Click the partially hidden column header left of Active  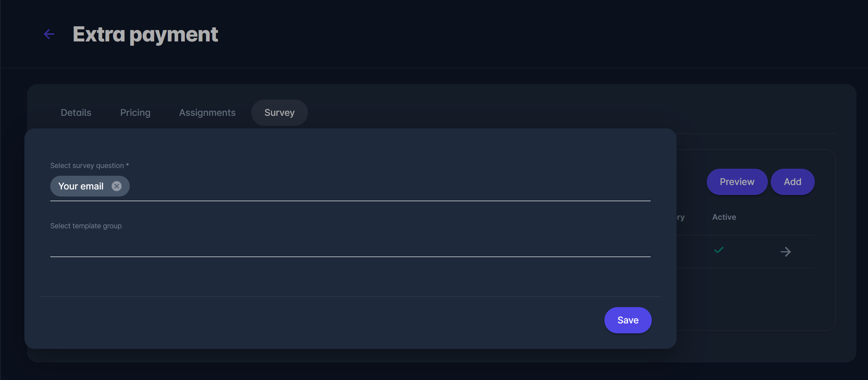[681, 217]
